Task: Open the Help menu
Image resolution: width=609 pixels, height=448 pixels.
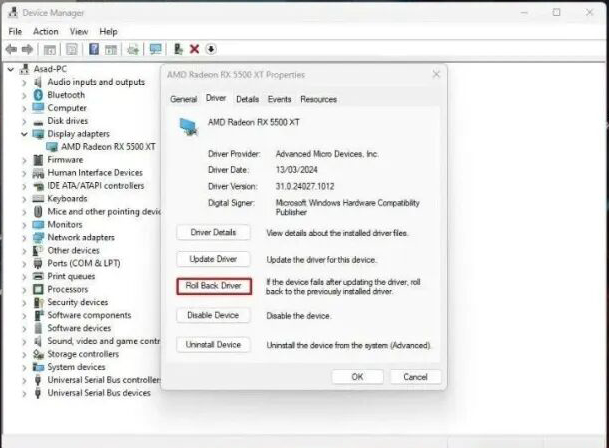Action: point(108,31)
